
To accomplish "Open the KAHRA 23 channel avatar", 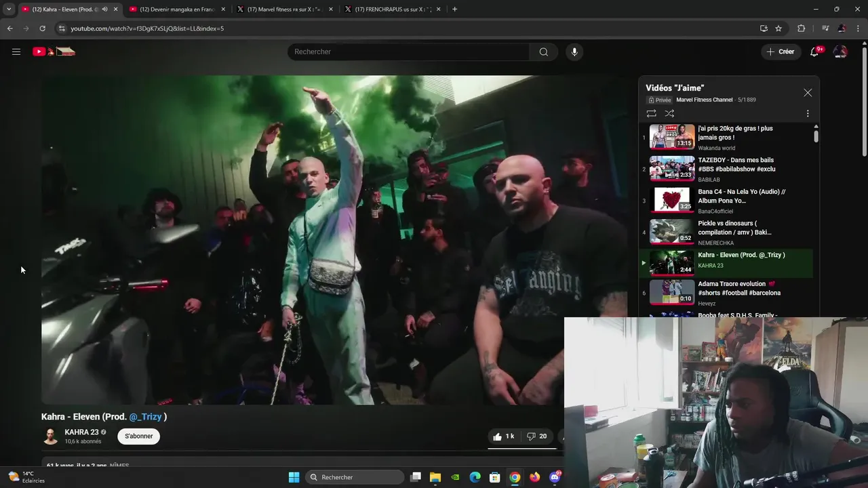I will [x=50, y=436].
